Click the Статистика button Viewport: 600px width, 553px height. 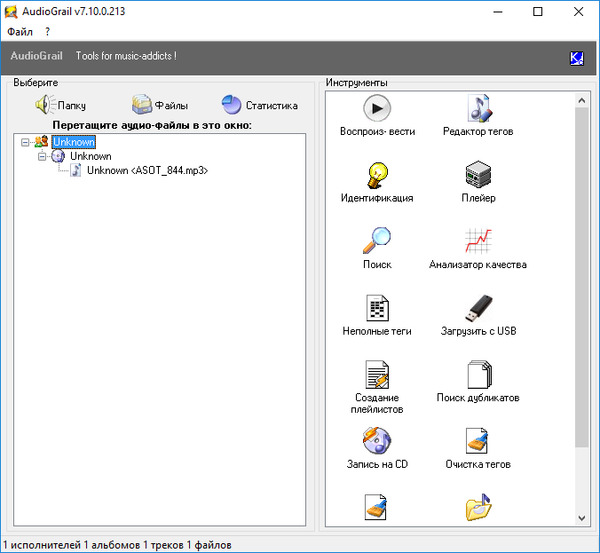tap(259, 105)
